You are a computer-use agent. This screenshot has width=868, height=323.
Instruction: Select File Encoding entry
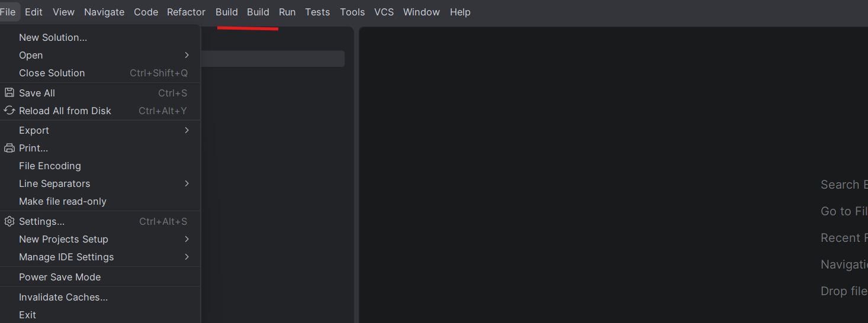(x=100, y=166)
